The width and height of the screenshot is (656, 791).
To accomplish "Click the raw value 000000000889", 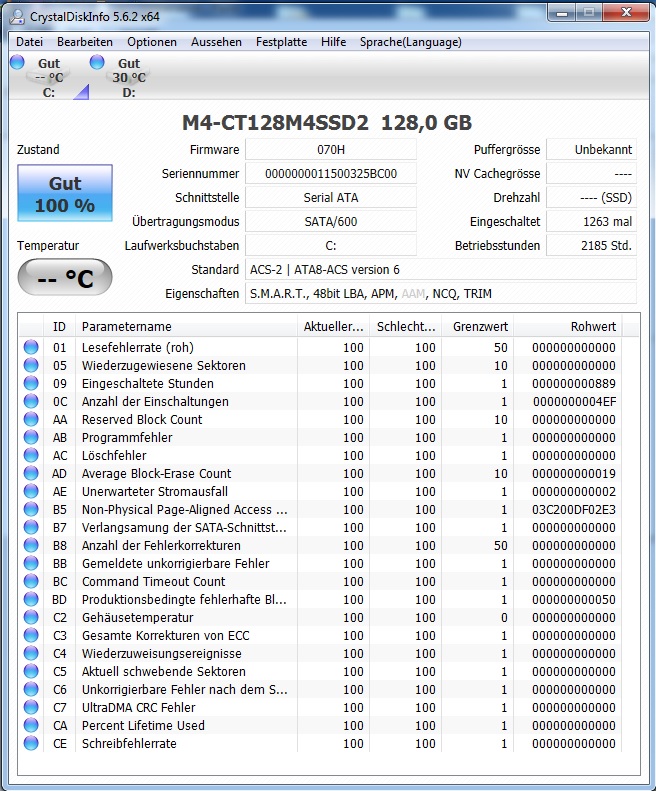I will coord(574,383).
